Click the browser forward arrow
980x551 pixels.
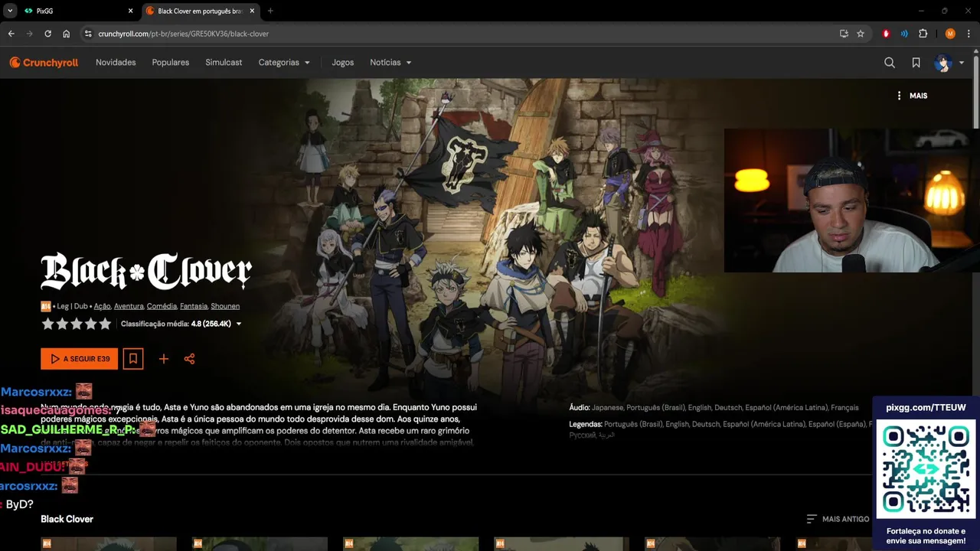(x=29, y=34)
